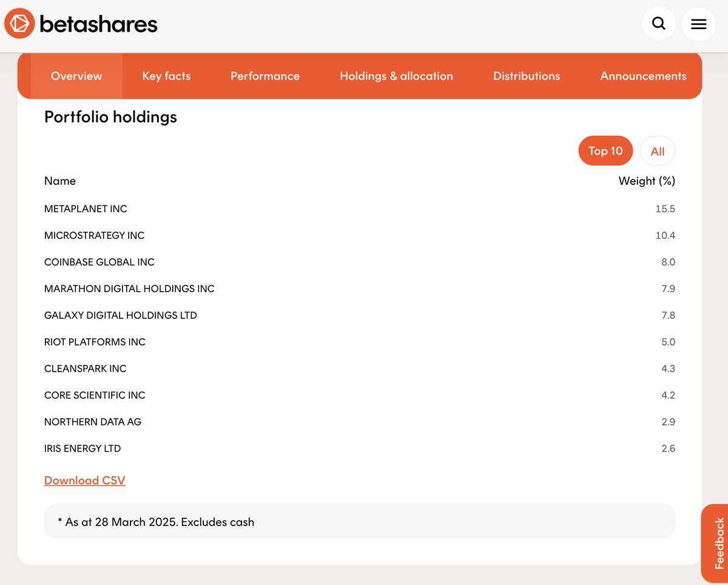Switch to the Overview tab

(x=76, y=76)
